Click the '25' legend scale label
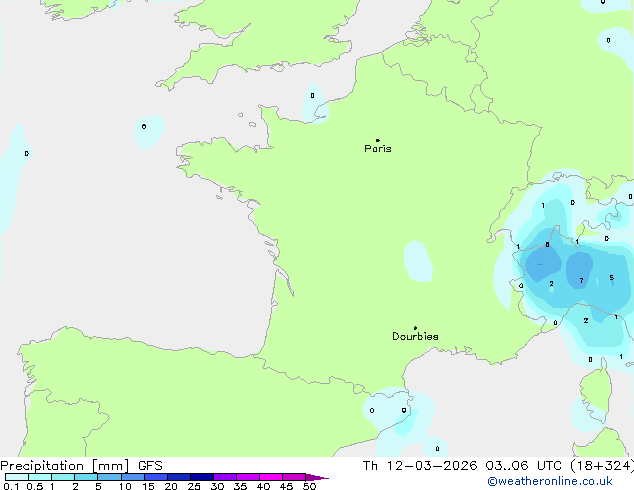 [x=194, y=486]
